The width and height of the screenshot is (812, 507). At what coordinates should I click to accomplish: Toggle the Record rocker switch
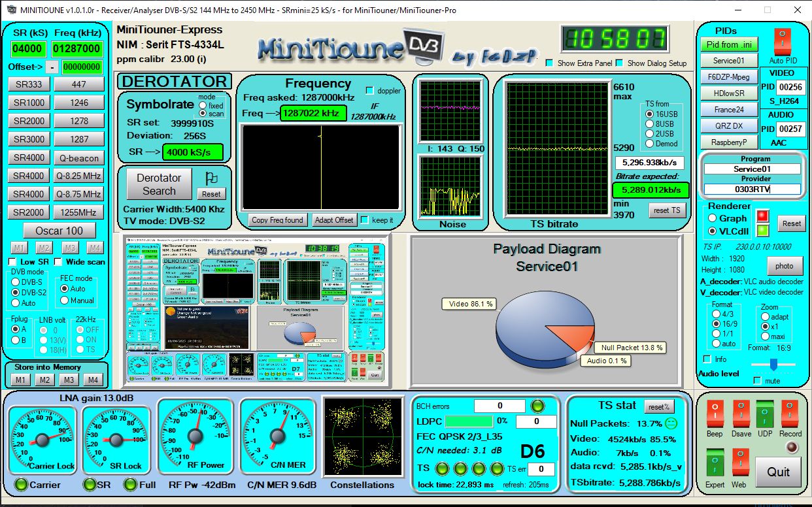coord(790,414)
